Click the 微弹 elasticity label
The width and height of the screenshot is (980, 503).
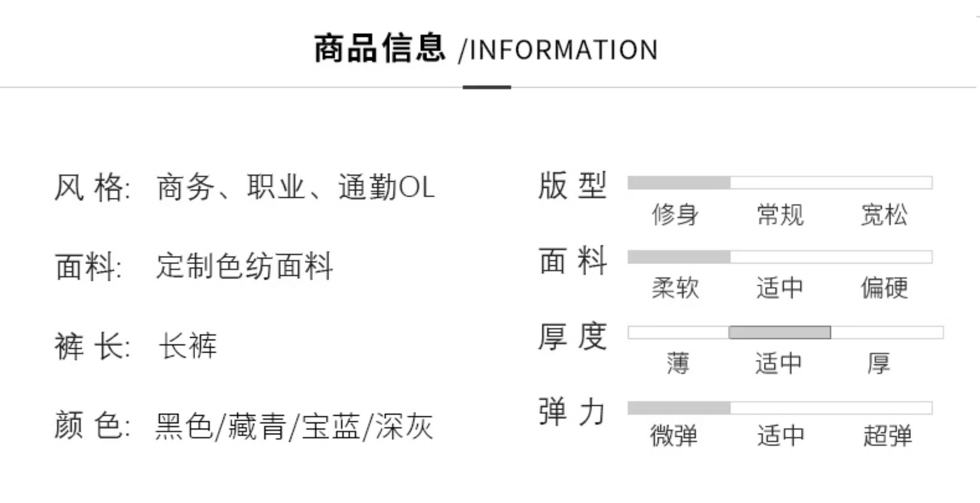(674, 435)
